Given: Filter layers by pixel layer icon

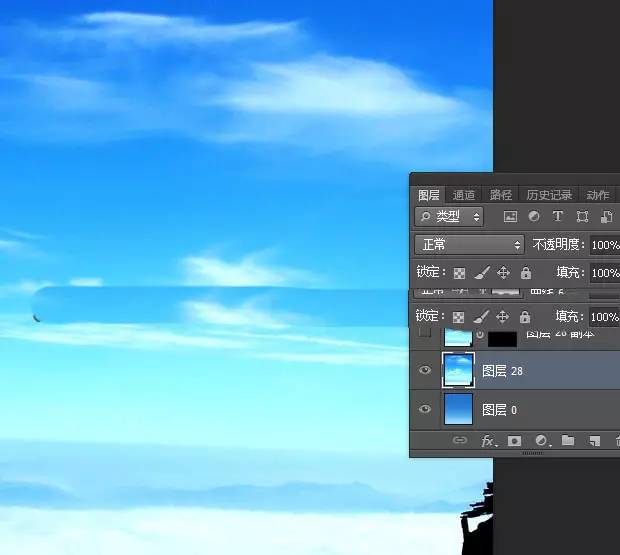Looking at the screenshot, I should tap(510, 216).
